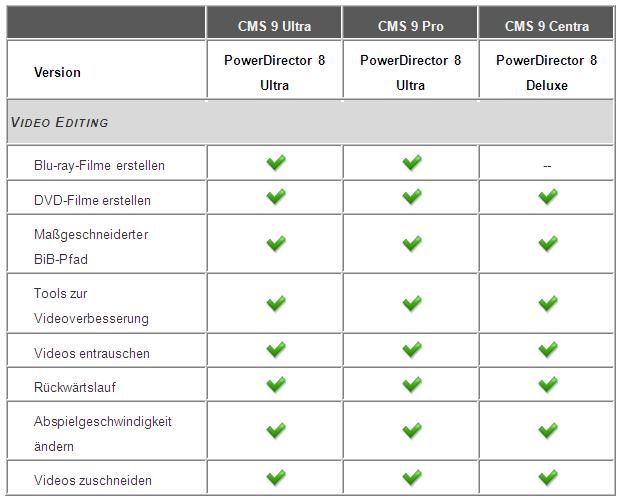This screenshot has height=504, width=628.
Task: Click the Video Editing section heading
Action: pyautogui.click(x=59, y=122)
